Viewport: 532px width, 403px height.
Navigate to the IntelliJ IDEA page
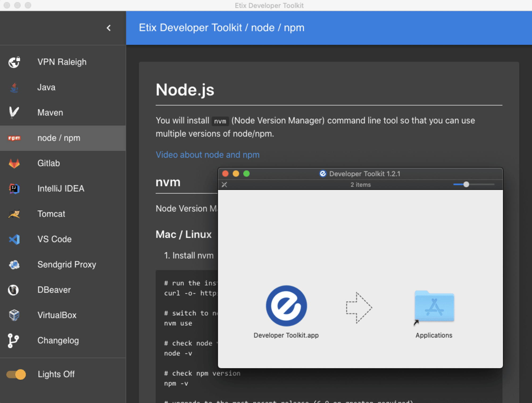pos(63,188)
